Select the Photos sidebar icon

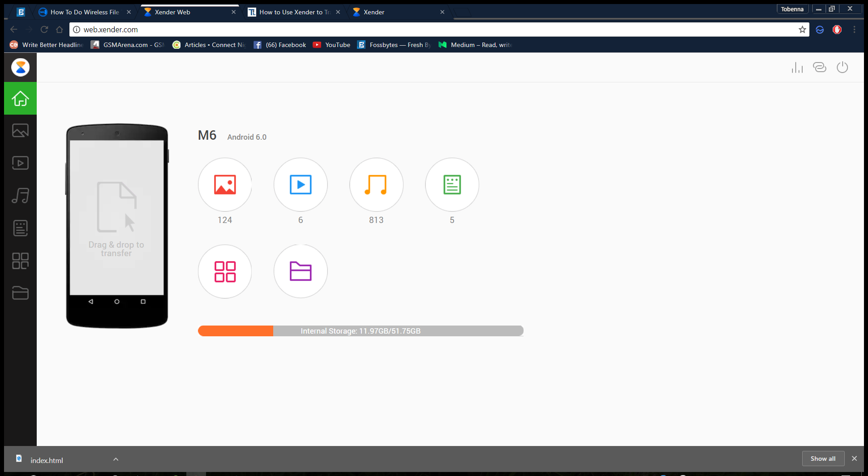[20, 130]
